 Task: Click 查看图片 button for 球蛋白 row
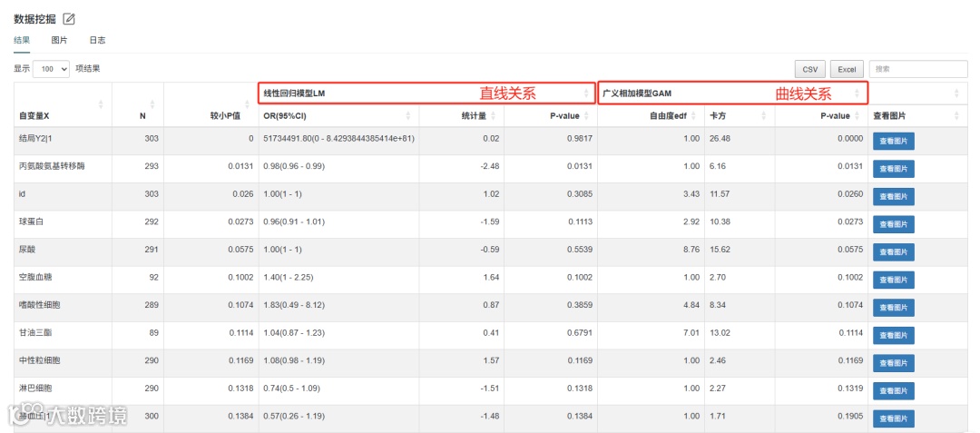coord(893,224)
